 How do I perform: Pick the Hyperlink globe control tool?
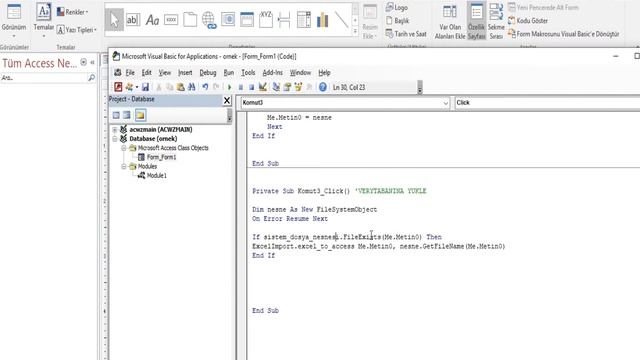tap(209, 20)
